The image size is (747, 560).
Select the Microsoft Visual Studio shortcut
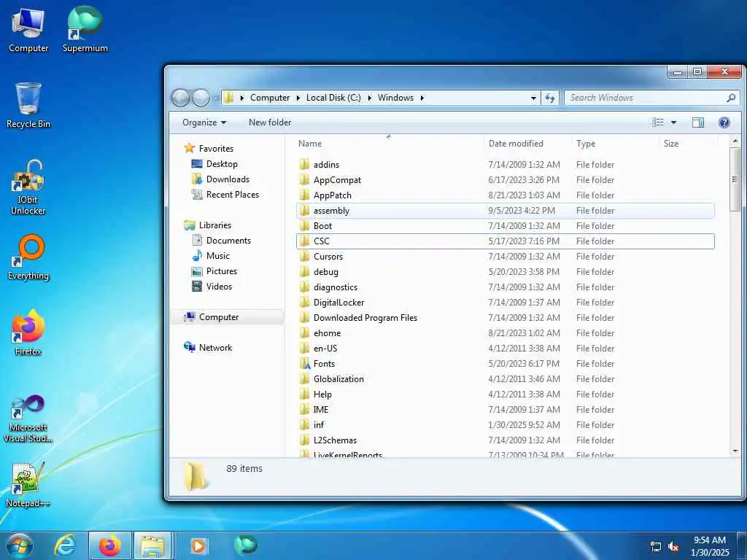click(x=28, y=419)
